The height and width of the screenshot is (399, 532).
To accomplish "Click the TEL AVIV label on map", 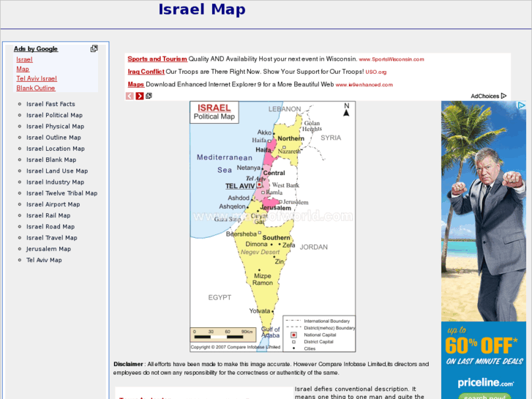I will coord(240,186).
